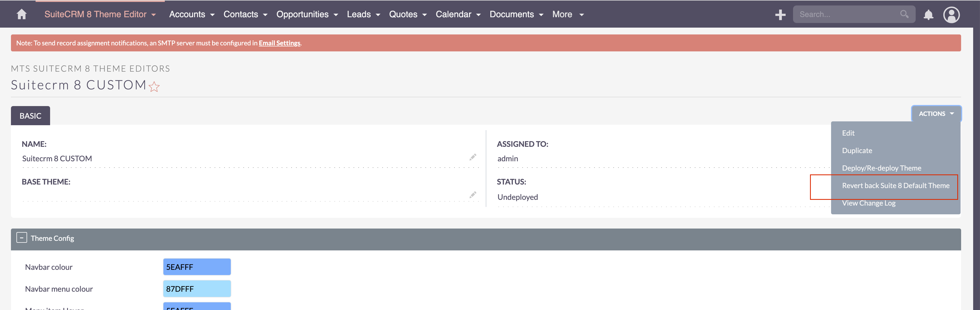Open the quick create plus icon
Screen dimensions: 980x310
point(780,14)
